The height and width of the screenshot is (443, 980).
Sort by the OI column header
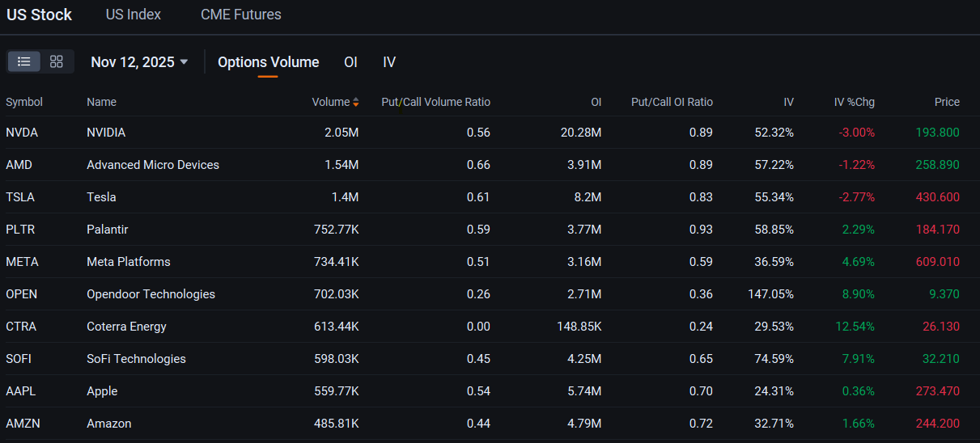coord(596,102)
